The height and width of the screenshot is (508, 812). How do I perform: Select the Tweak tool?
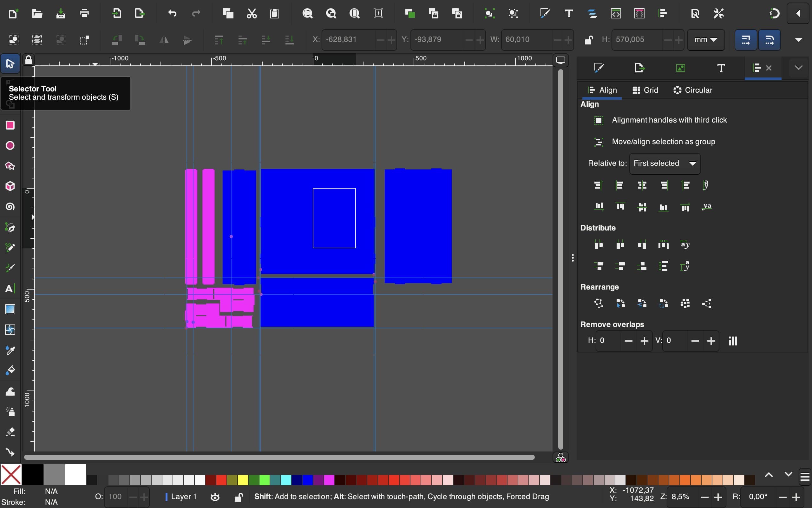(10, 391)
